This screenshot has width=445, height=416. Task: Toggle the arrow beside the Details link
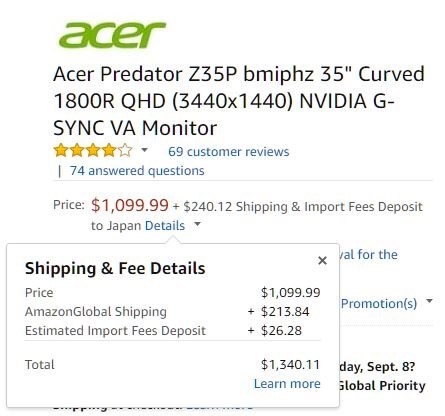click(x=197, y=224)
